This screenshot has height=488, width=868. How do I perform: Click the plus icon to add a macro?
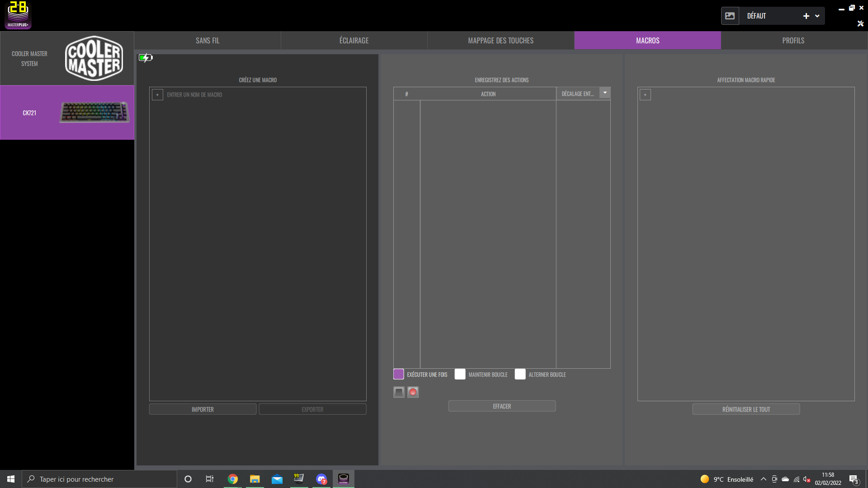pos(157,95)
